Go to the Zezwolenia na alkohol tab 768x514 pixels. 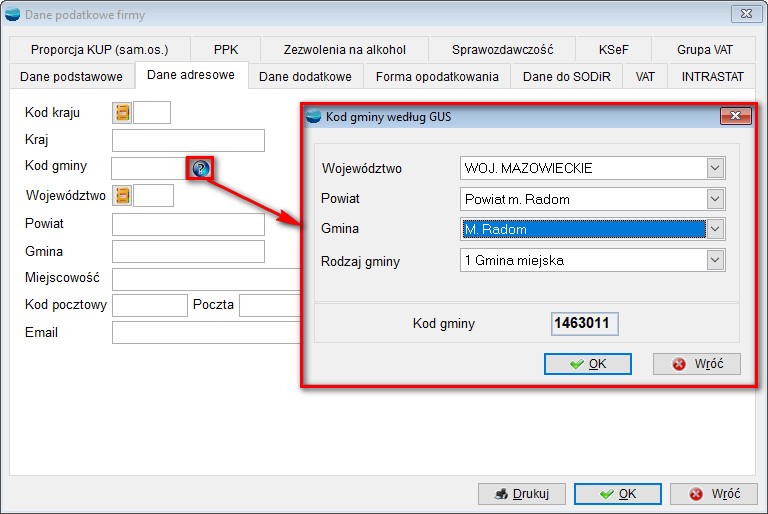tap(344, 49)
